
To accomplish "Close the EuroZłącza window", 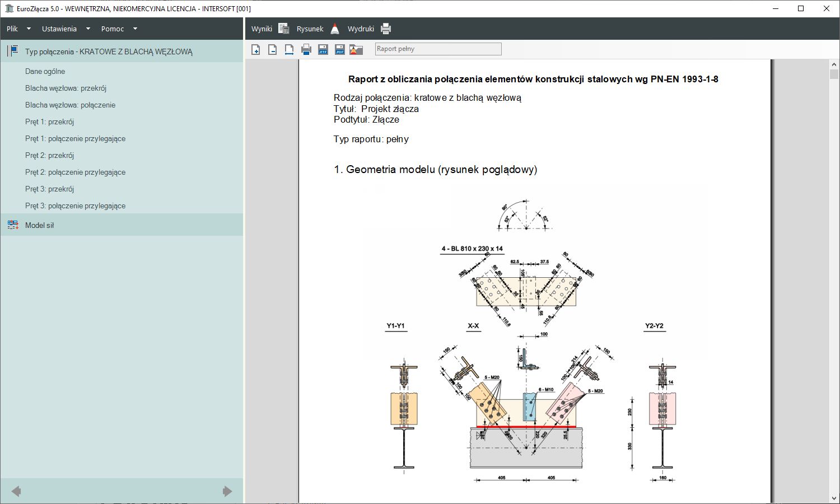I will pyautogui.click(x=827, y=8).
